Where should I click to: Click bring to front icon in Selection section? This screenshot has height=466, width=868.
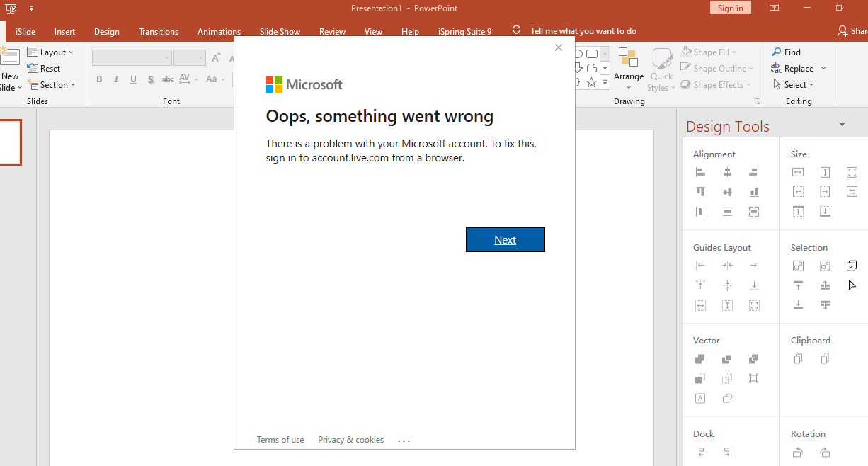(x=798, y=285)
